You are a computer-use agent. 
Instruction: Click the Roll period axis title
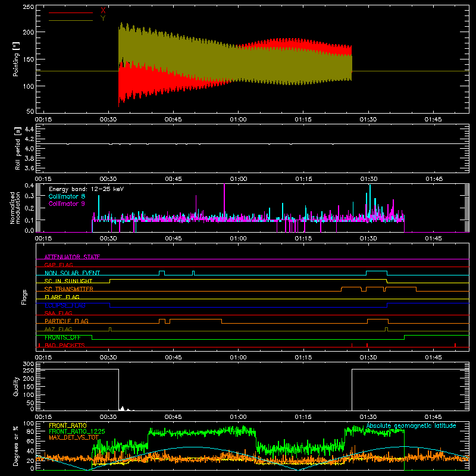(18, 148)
